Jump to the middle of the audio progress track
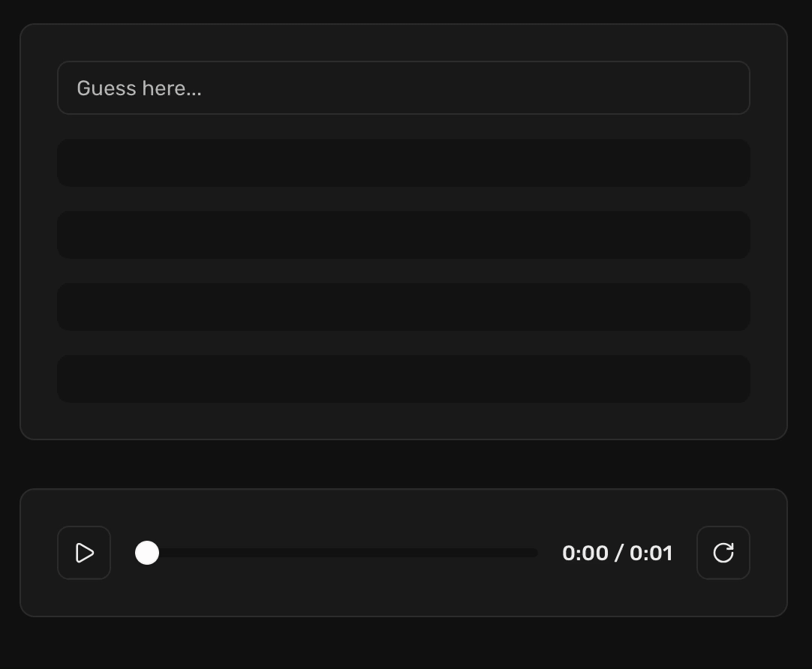 [336, 553]
